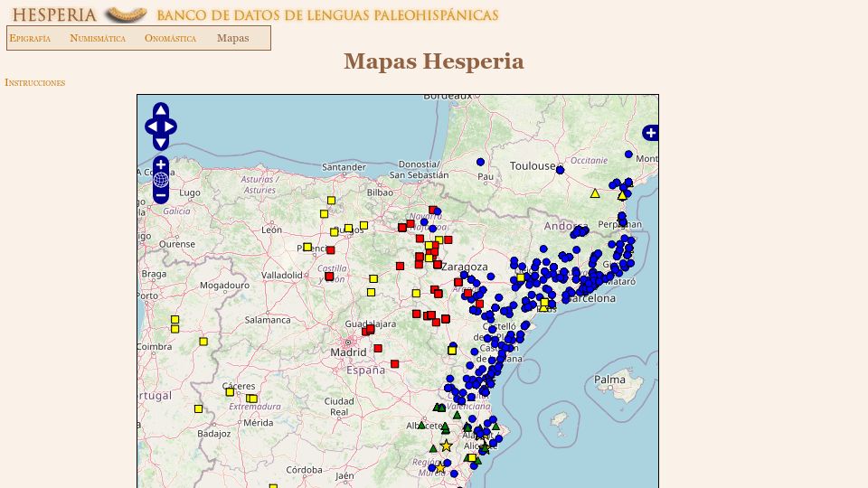
Task: Select the yellow square marker north of Badajoz
Action: pyautogui.click(x=198, y=408)
